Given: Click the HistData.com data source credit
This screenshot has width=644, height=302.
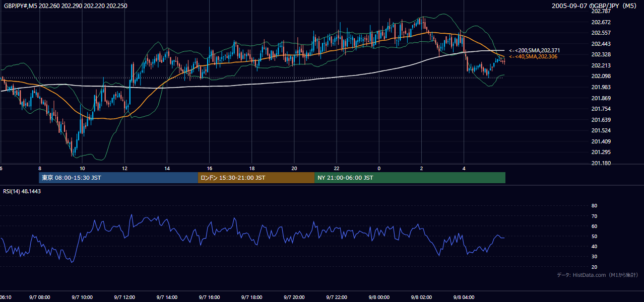Looking at the screenshot, I should (x=598, y=275).
